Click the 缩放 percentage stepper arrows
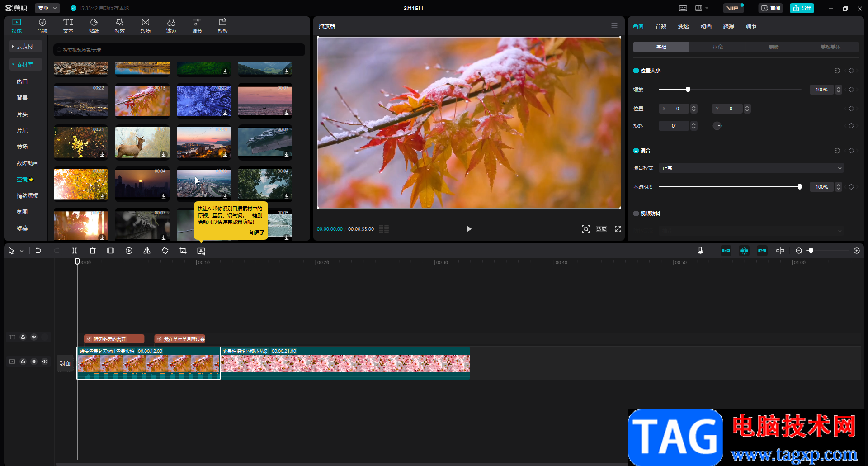 pyautogui.click(x=839, y=90)
